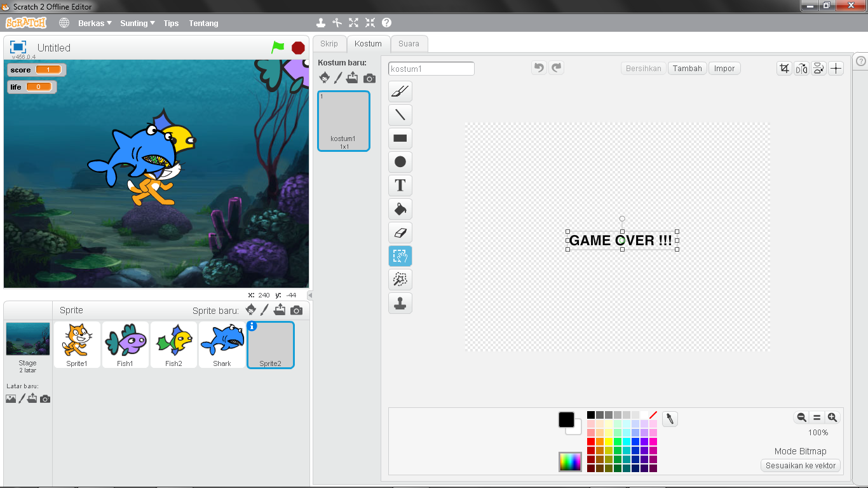The image size is (868, 488).
Task: Click the Tambah button
Action: 687,68
